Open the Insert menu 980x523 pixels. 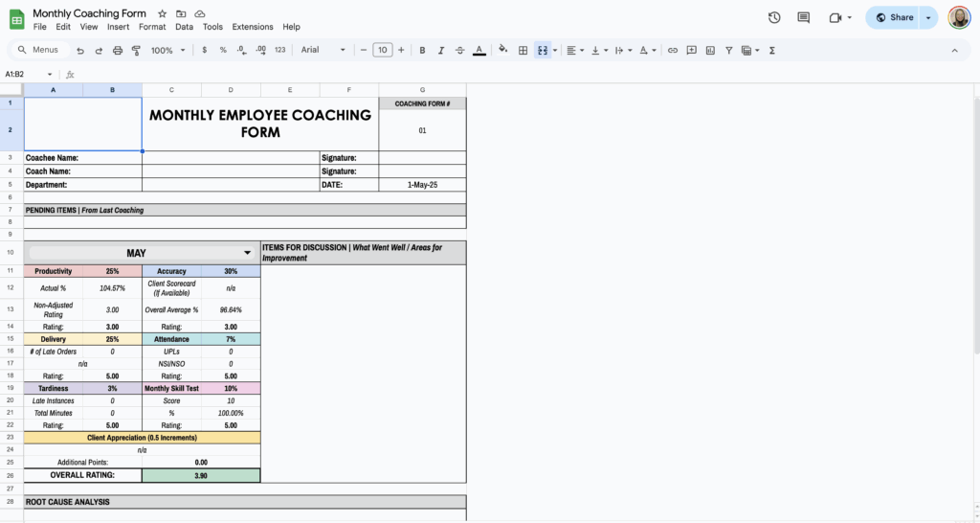pos(118,27)
